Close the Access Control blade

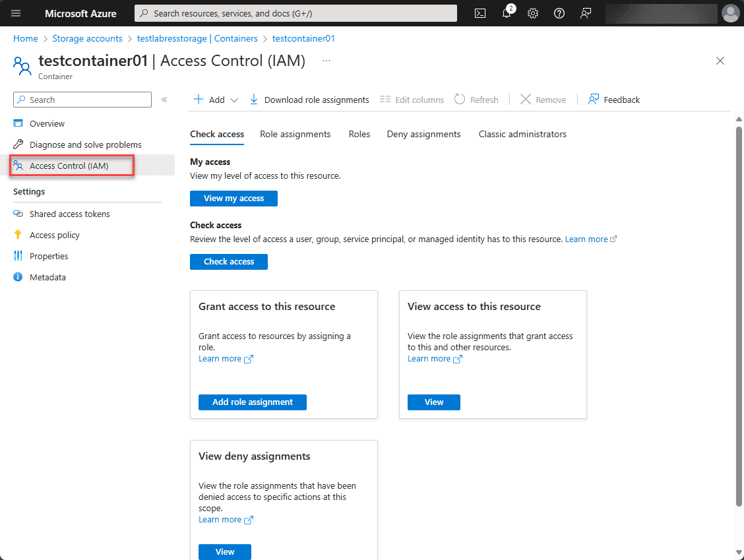point(720,61)
